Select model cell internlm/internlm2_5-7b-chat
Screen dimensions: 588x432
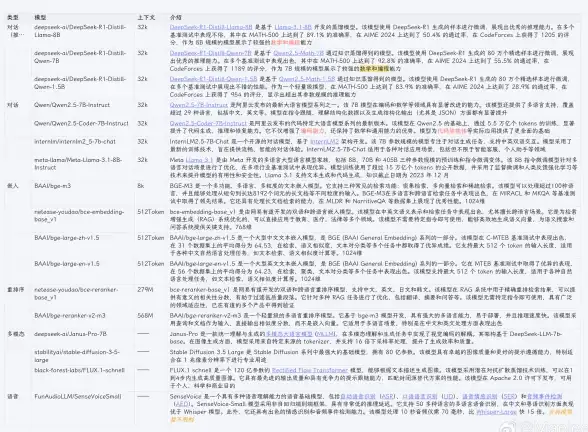tap(75, 142)
